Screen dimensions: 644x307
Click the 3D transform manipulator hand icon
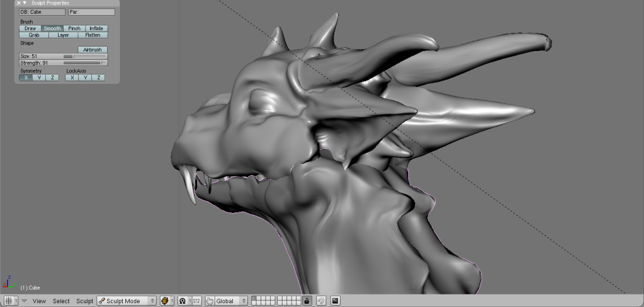coord(210,301)
